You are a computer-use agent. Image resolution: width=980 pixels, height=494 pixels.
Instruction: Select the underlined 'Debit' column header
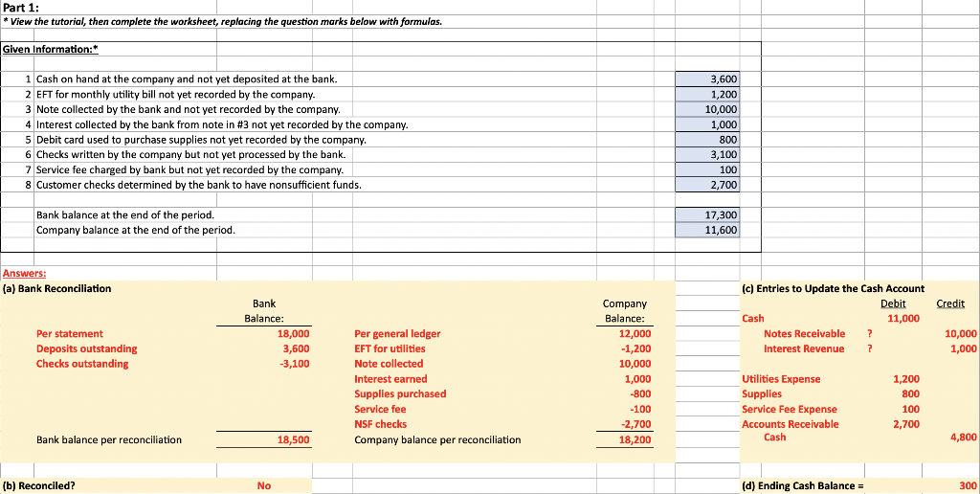(x=893, y=303)
